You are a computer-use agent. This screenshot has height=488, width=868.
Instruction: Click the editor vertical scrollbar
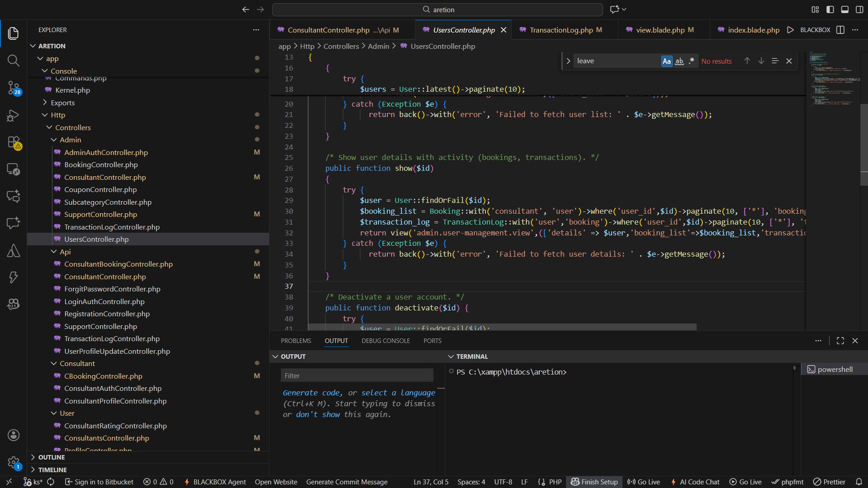pos(863,145)
